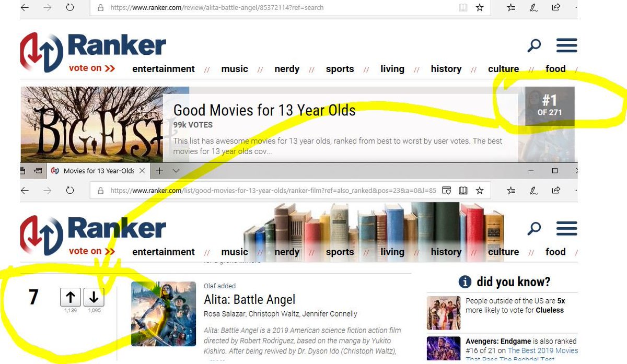Click the did you know info icon

[x=465, y=282]
